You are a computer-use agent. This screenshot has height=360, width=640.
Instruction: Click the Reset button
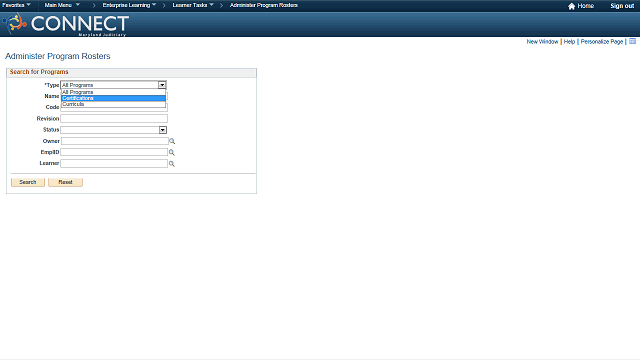tap(65, 182)
